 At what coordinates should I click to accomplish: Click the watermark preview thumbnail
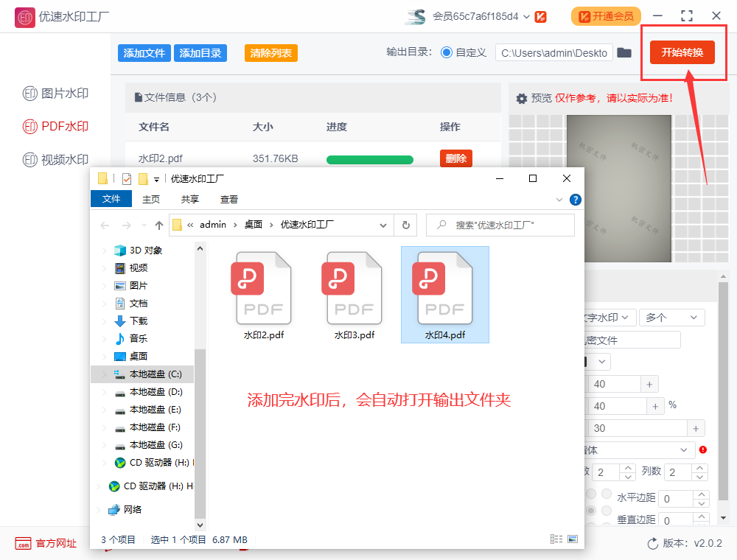619,189
